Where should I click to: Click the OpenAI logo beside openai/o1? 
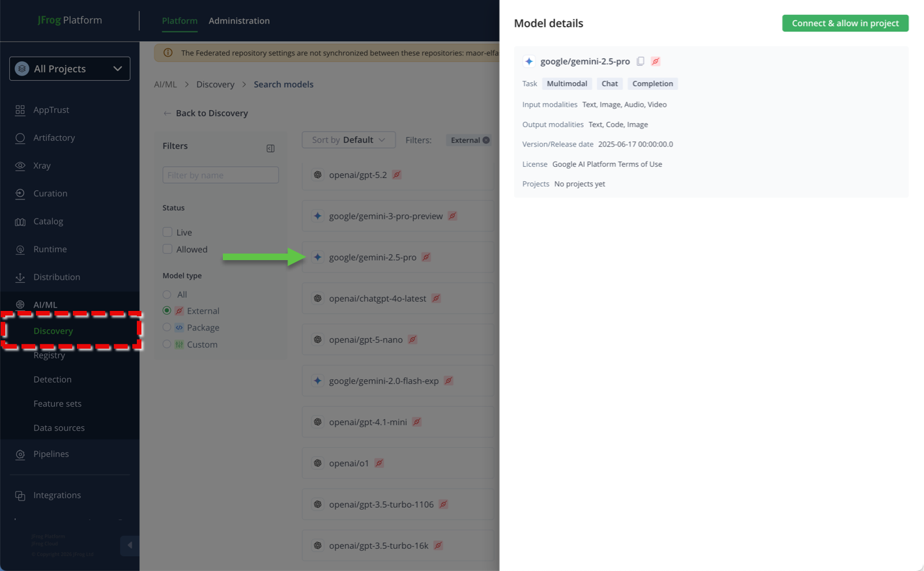tap(317, 463)
